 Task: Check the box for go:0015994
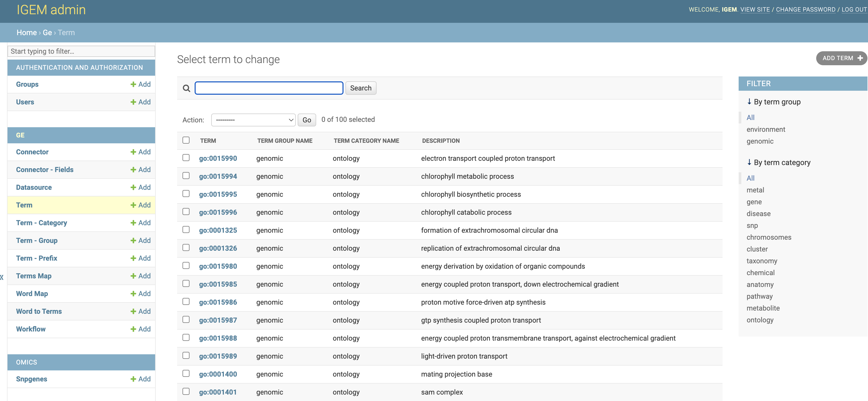pos(186,176)
